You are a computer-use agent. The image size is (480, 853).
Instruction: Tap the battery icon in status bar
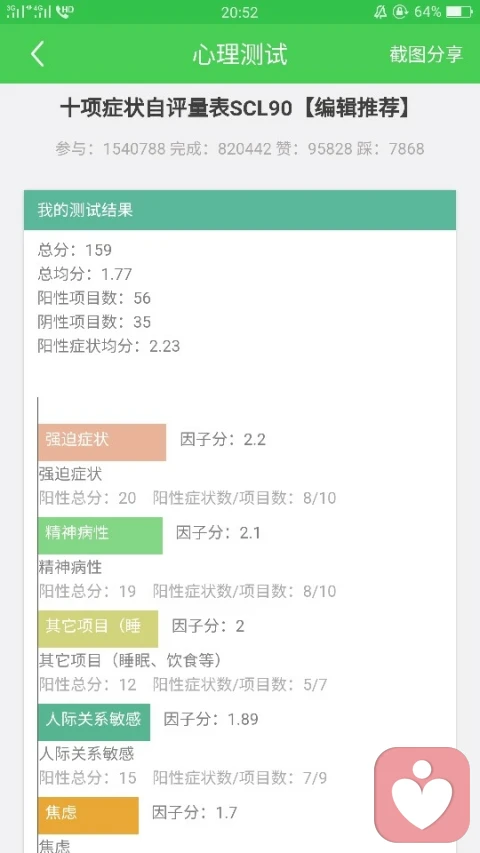coord(459,11)
